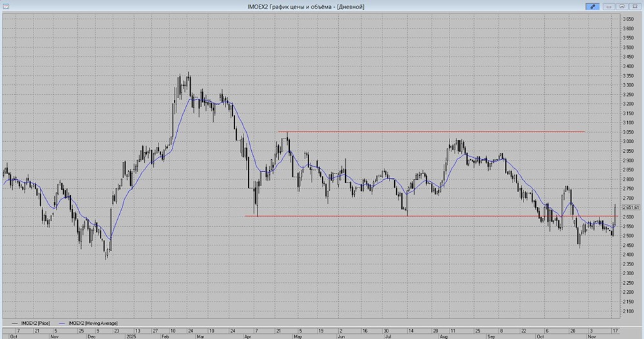Screen dimensions: 644x339
Task: Click the gray price line's legend swatch
Action: [x=15, y=322]
